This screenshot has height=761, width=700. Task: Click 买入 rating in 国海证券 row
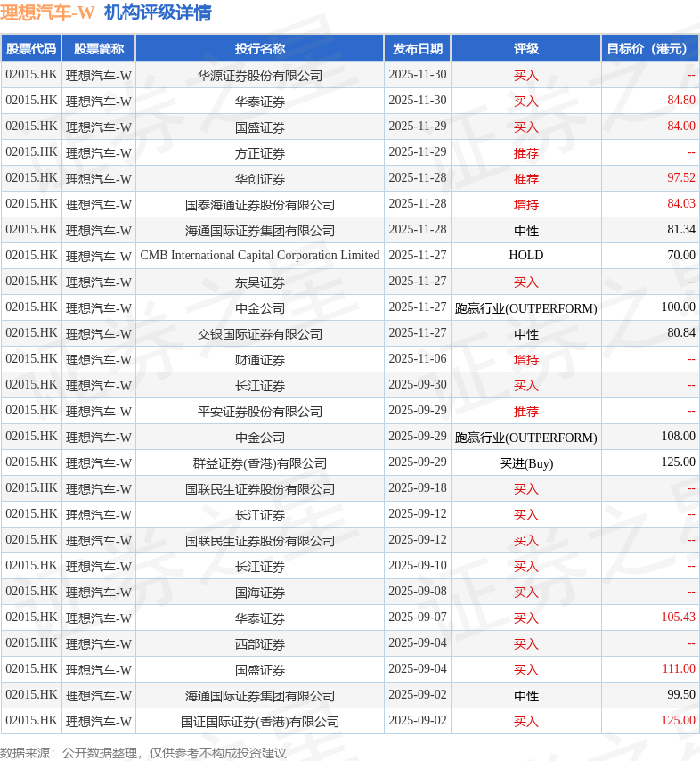click(525, 592)
